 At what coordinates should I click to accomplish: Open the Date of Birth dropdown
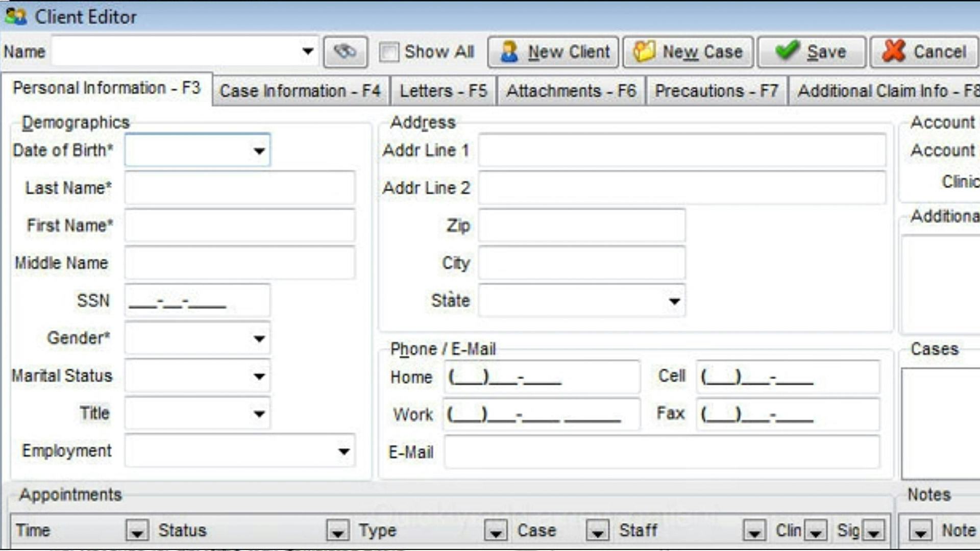coord(259,151)
